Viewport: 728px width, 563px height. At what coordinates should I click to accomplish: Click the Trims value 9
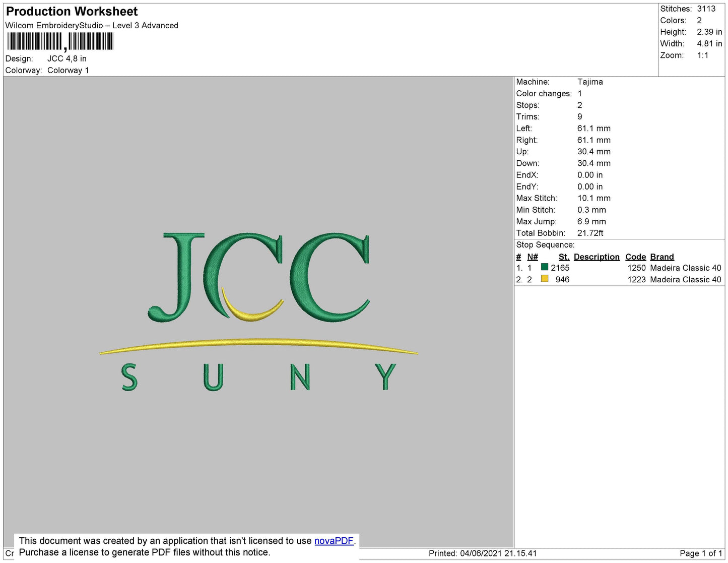(x=580, y=116)
